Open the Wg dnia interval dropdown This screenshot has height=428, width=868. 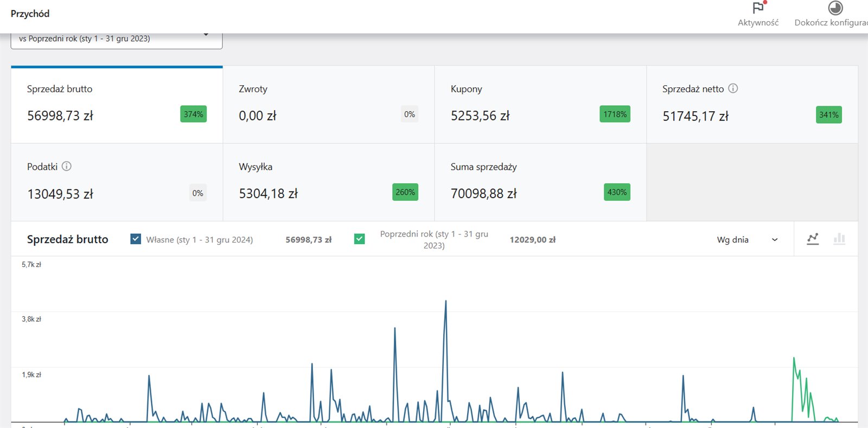[x=747, y=240]
